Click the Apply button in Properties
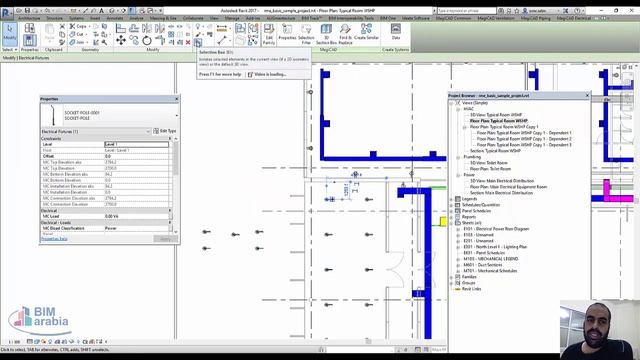Image resolution: width=640 pixels, height=360 pixels. pyautogui.click(x=166, y=239)
